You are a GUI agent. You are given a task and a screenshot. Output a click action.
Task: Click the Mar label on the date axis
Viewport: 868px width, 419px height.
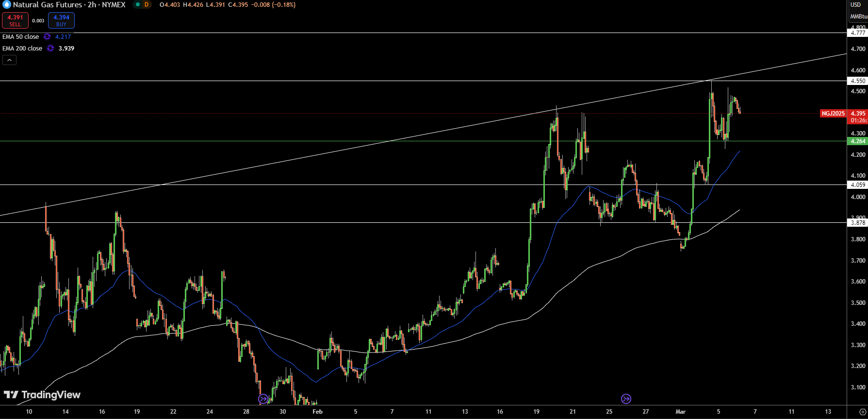(681, 412)
